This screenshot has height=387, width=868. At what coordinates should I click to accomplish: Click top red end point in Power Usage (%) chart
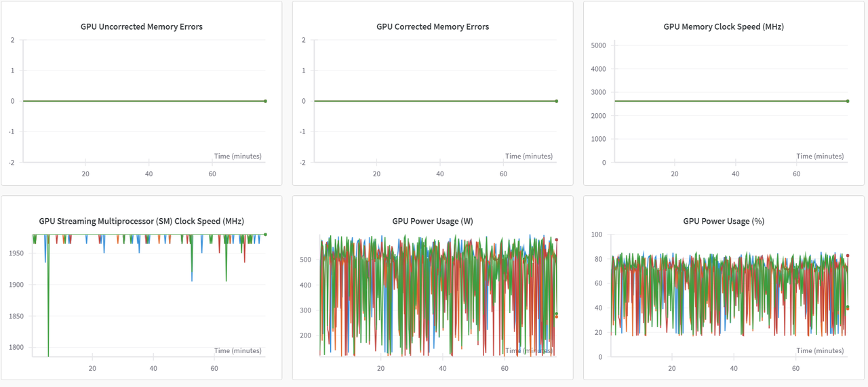848,256
